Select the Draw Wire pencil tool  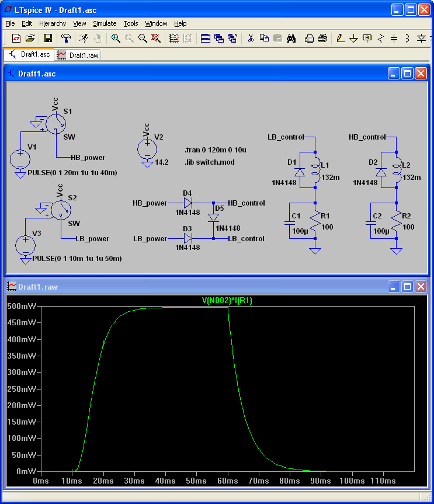340,38
